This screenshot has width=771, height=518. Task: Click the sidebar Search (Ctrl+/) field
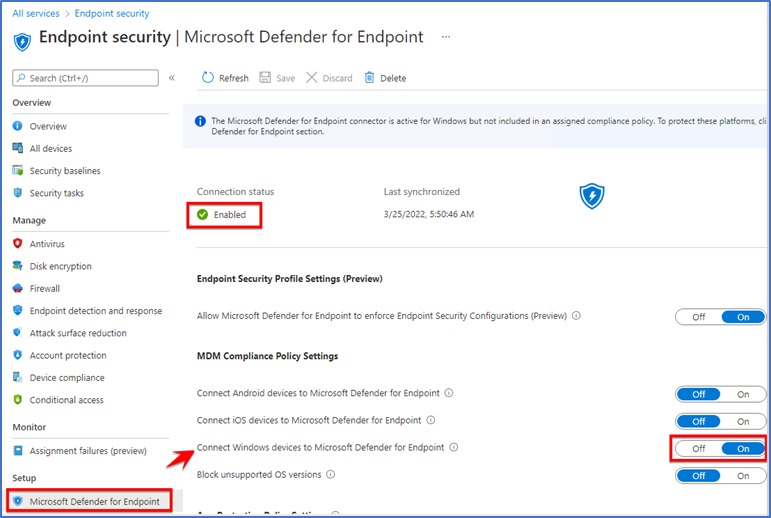click(x=86, y=78)
